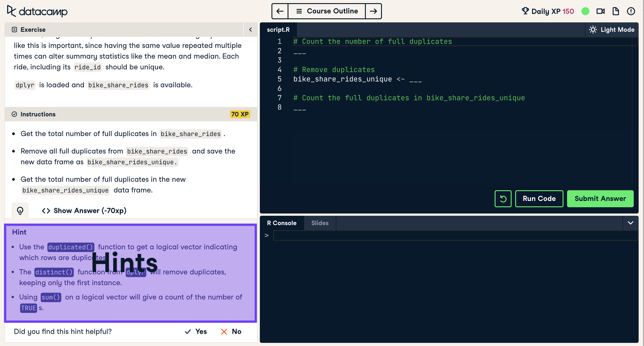
Task: Click the Daily XP 150 value
Action: pos(568,11)
